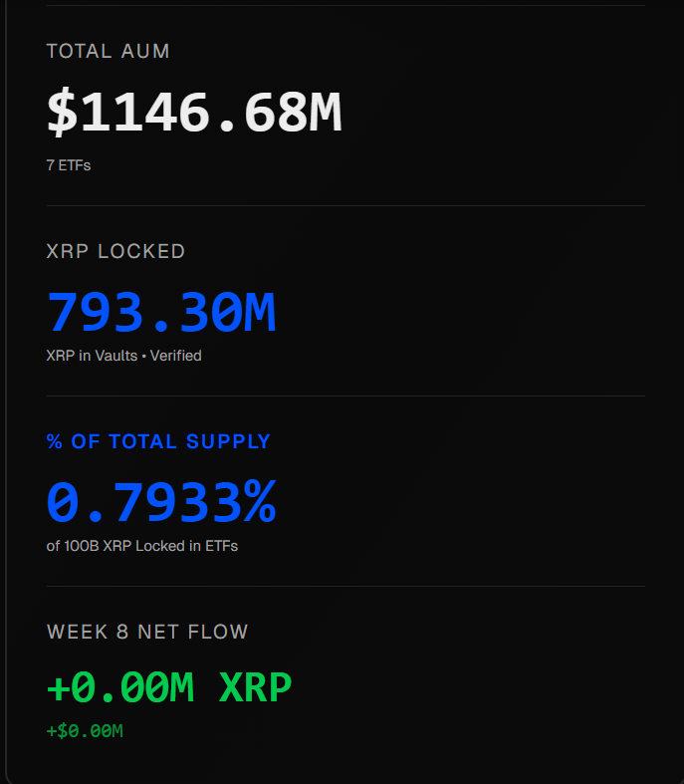This screenshot has width=684, height=784.
Task: Click the XRP in Vaults caption
Action: [x=92, y=356]
